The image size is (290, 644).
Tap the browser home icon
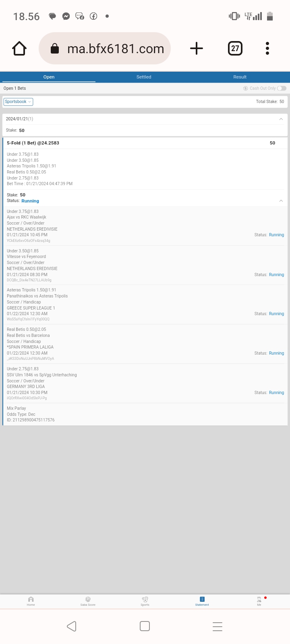[x=19, y=49]
